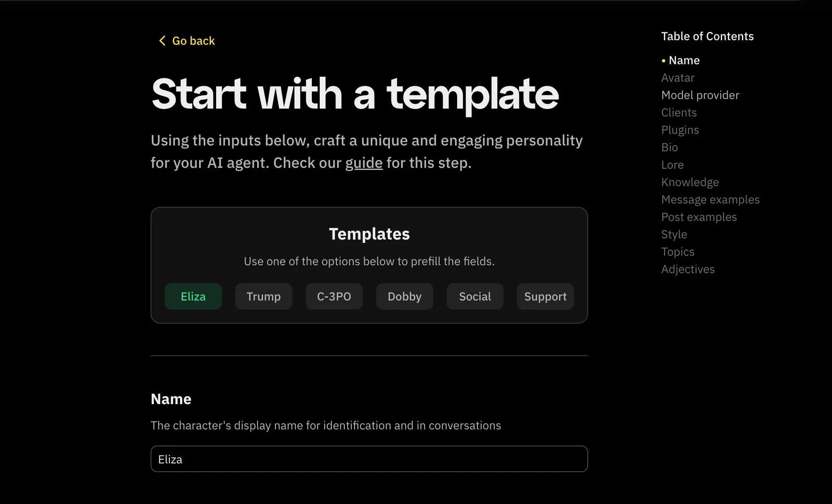This screenshot has height=504, width=832.
Task: Select the Eliza template
Action: (193, 296)
